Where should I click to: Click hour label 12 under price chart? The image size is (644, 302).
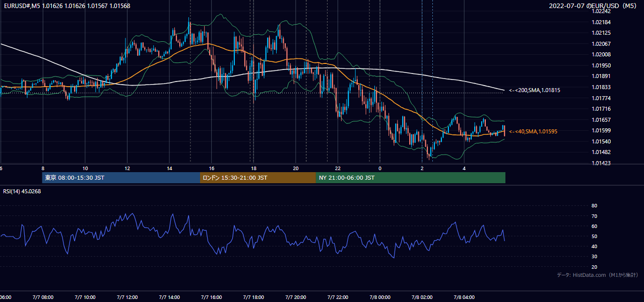coord(127,168)
